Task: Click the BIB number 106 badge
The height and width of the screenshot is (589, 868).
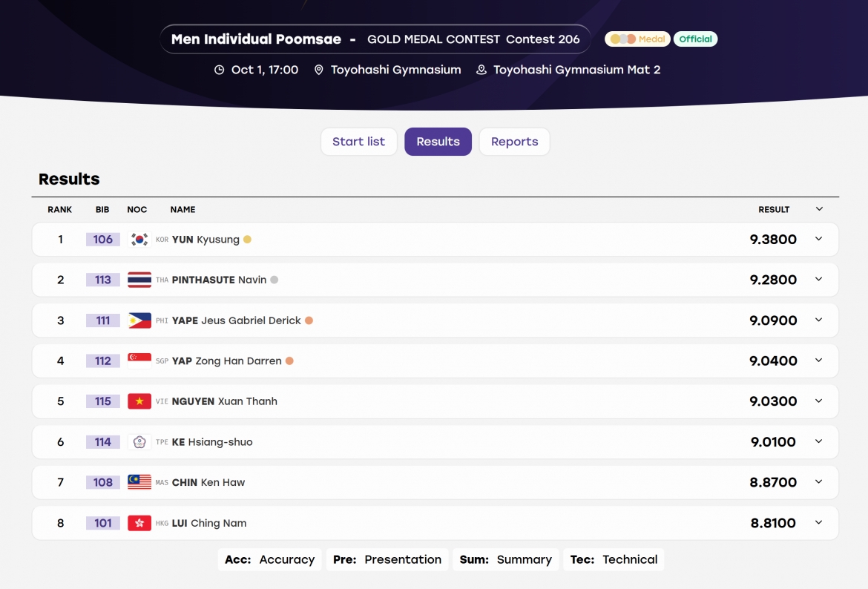Action: tap(103, 239)
